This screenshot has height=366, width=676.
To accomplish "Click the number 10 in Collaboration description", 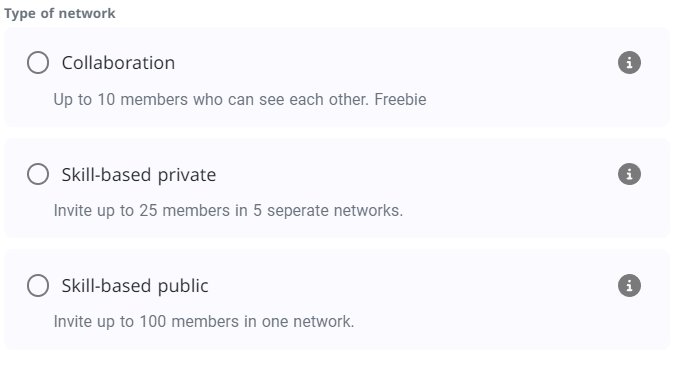I will pos(106,100).
